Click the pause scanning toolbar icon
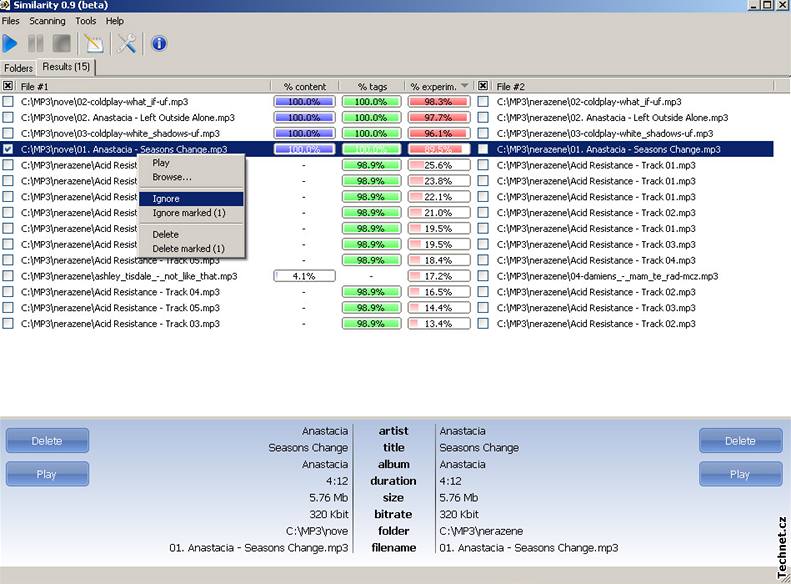This screenshot has height=584, width=791. 36,44
